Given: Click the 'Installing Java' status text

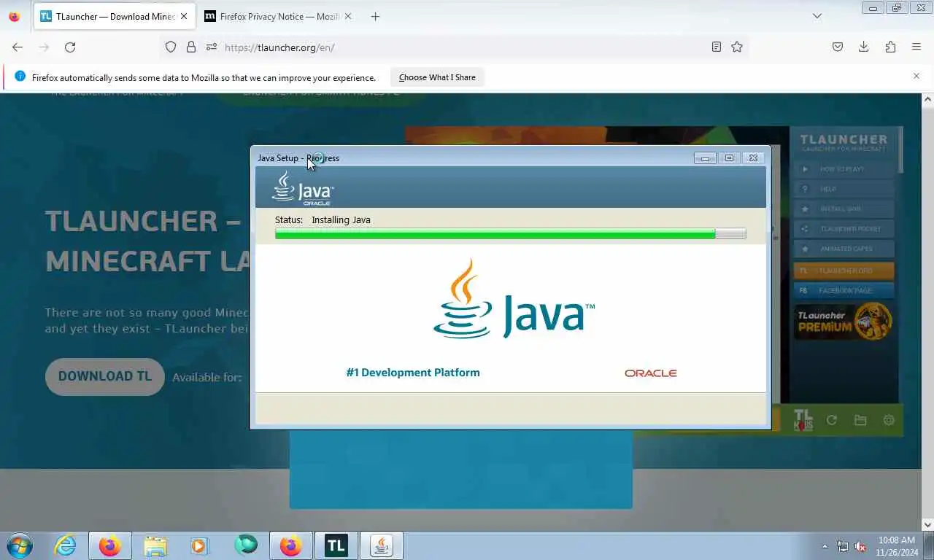Looking at the screenshot, I should click(341, 219).
